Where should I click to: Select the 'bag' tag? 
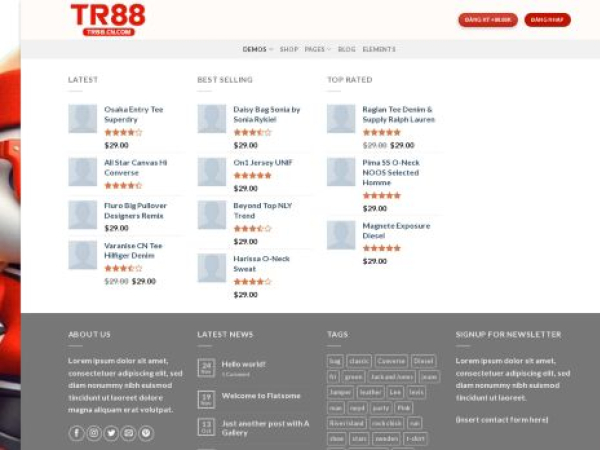[x=335, y=361]
